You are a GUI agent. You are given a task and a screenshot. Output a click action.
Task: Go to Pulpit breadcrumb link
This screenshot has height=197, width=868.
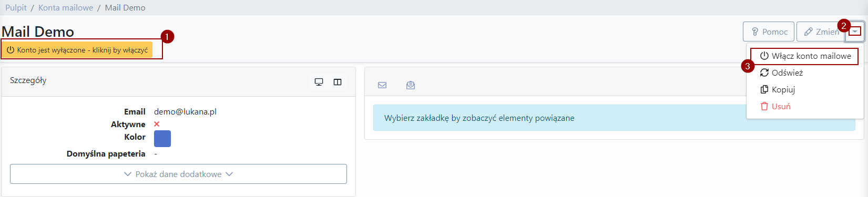tap(16, 7)
